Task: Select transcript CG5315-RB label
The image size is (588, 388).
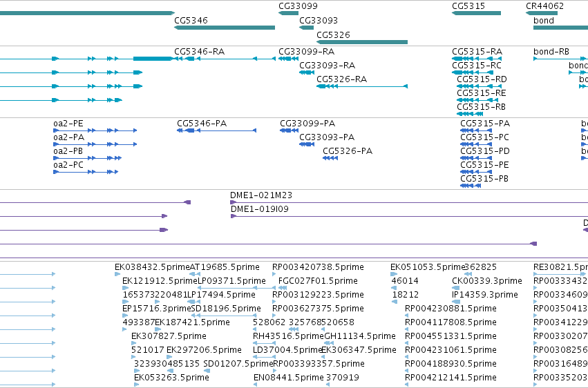Action: click(x=481, y=107)
